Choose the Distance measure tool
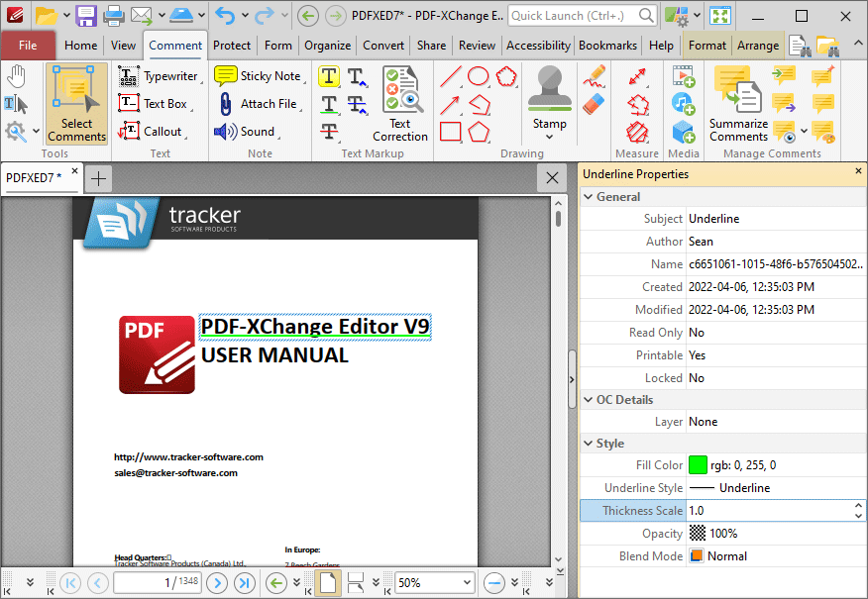 click(637, 76)
